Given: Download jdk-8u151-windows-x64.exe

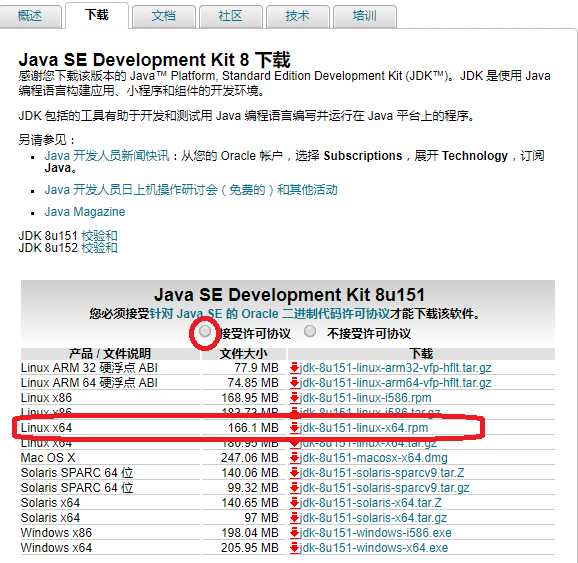Looking at the screenshot, I should [x=374, y=548].
